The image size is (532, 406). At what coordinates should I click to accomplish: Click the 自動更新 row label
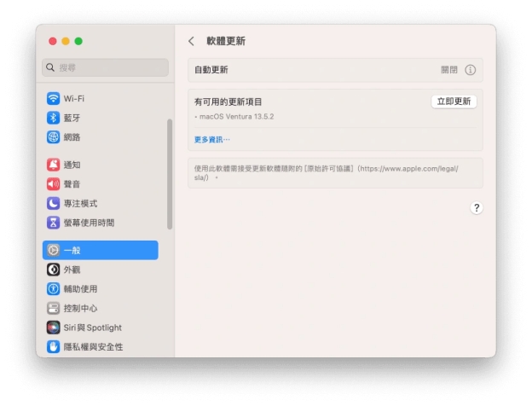pos(211,70)
